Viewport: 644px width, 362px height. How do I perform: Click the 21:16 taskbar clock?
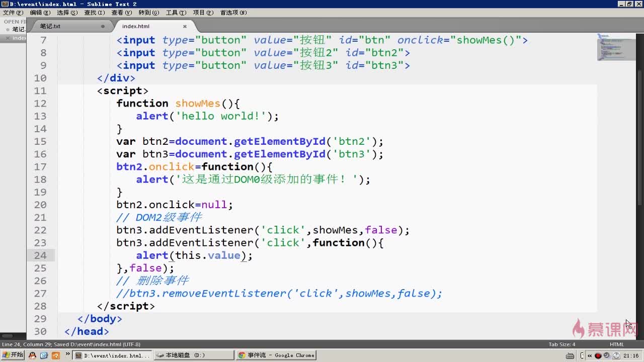click(x=631, y=355)
